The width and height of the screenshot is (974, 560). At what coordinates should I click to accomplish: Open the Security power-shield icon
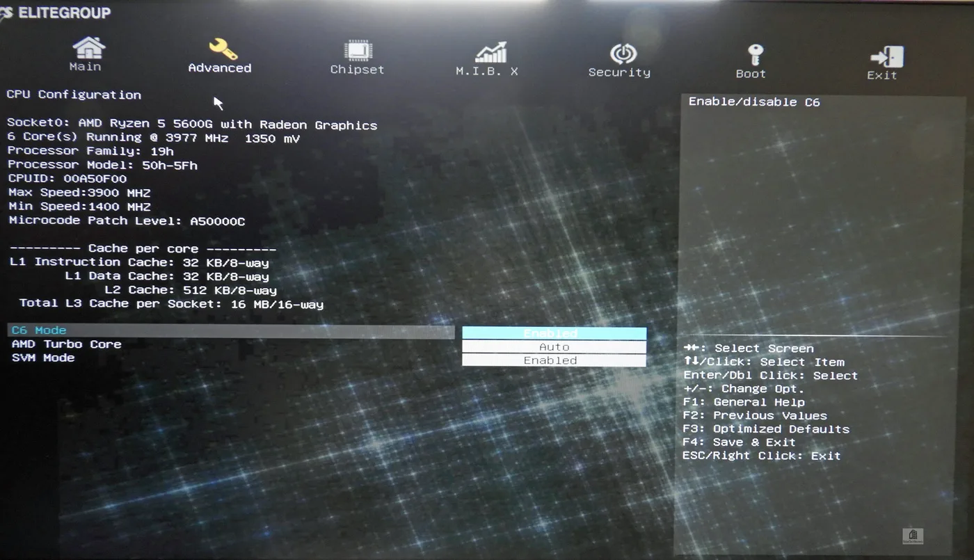point(623,54)
